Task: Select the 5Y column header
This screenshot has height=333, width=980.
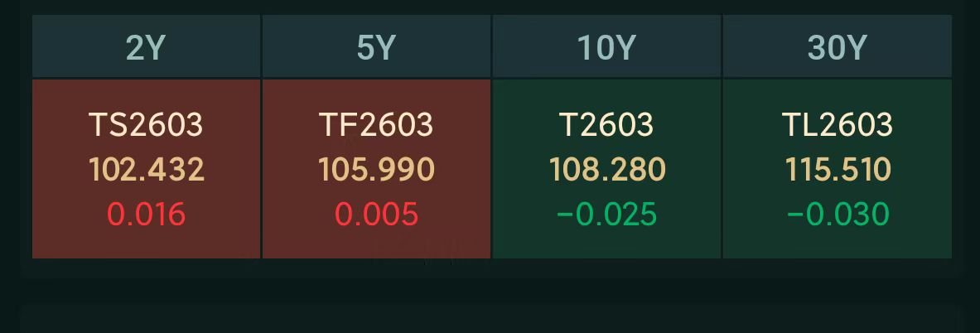Action: coord(376,48)
